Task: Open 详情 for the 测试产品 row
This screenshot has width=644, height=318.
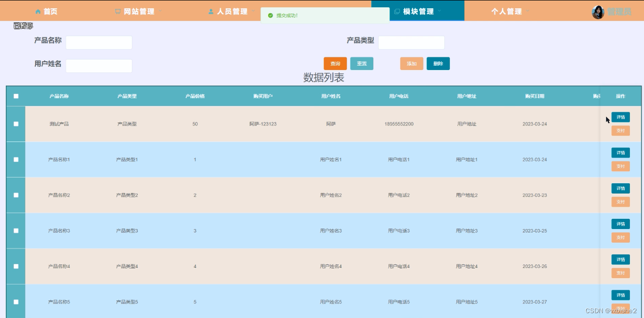Action: tap(621, 117)
